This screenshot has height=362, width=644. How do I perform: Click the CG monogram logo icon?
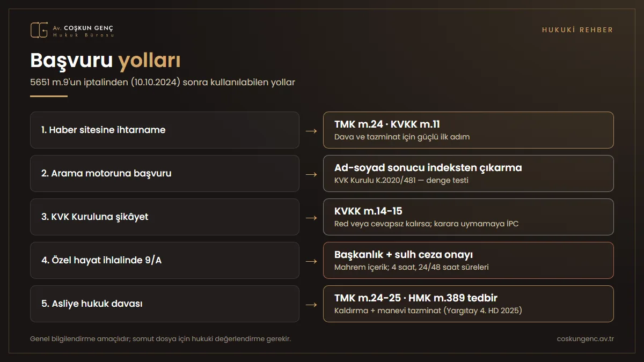coord(39,30)
